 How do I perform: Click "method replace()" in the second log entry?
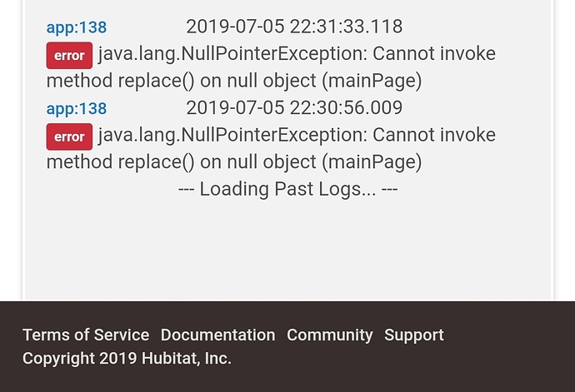point(120,162)
